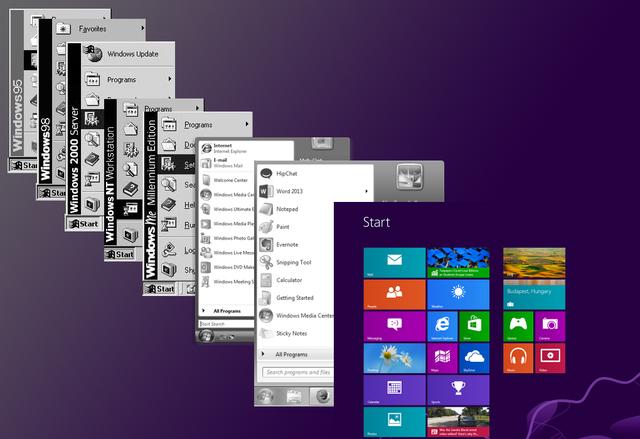Expand the Word 2013 jump list arrow
640x439 pixels.
coord(366,190)
